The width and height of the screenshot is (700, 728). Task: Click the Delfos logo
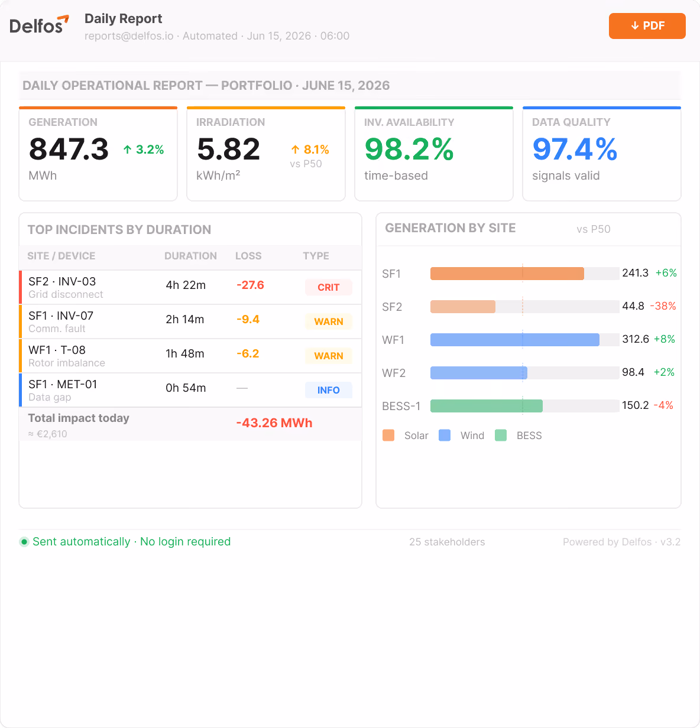pyautogui.click(x=39, y=25)
